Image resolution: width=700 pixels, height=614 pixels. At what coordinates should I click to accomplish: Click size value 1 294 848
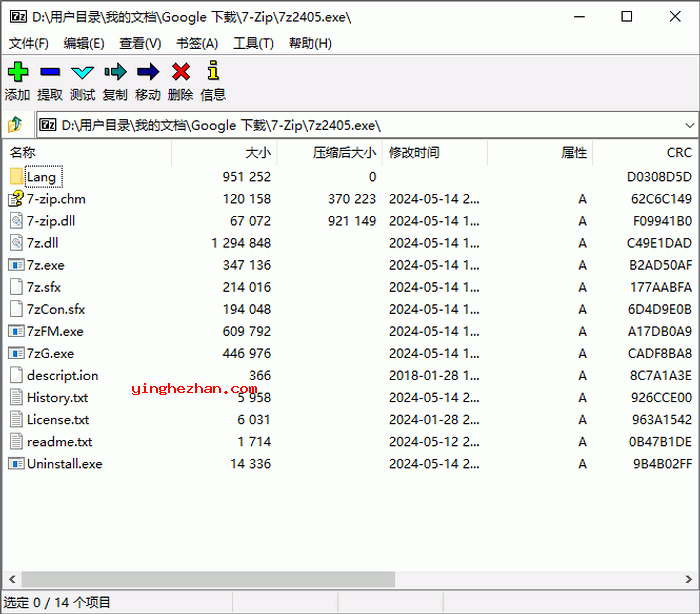click(241, 243)
